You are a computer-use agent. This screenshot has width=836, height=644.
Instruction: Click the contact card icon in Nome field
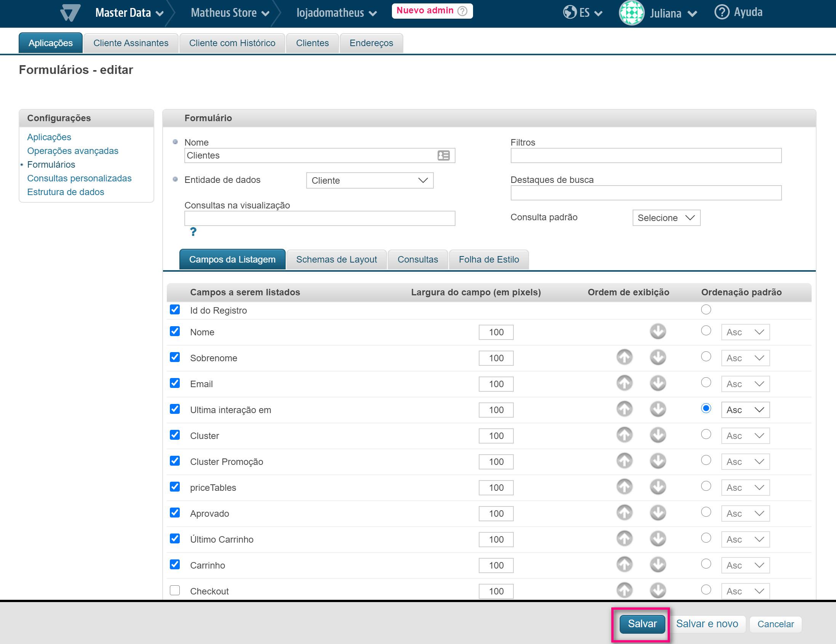pyautogui.click(x=443, y=155)
